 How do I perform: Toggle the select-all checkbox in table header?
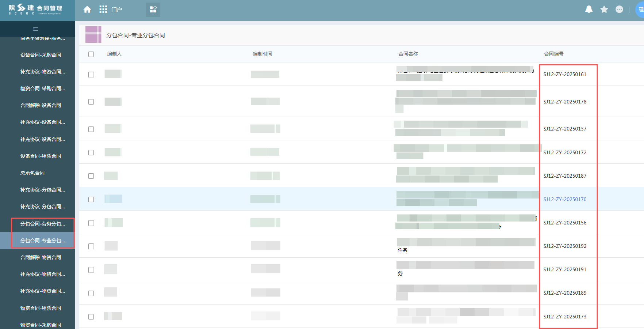click(91, 54)
